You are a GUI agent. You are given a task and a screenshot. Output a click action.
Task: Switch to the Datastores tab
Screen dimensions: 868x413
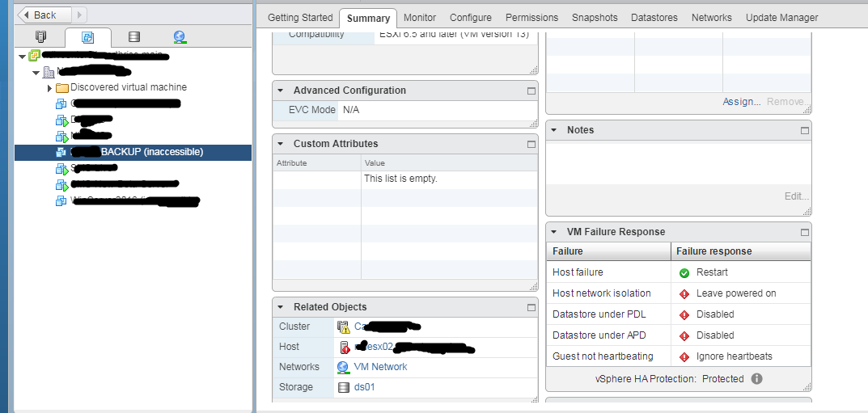(654, 18)
